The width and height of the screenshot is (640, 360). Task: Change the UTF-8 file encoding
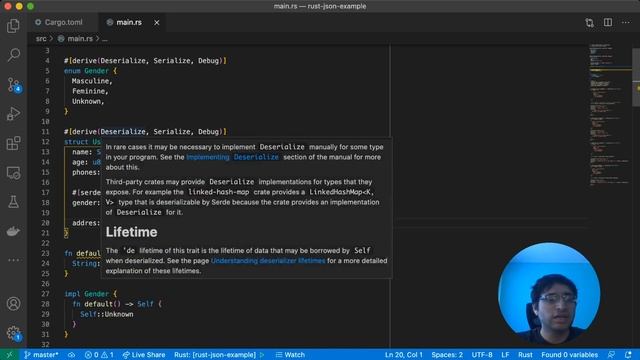point(482,355)
